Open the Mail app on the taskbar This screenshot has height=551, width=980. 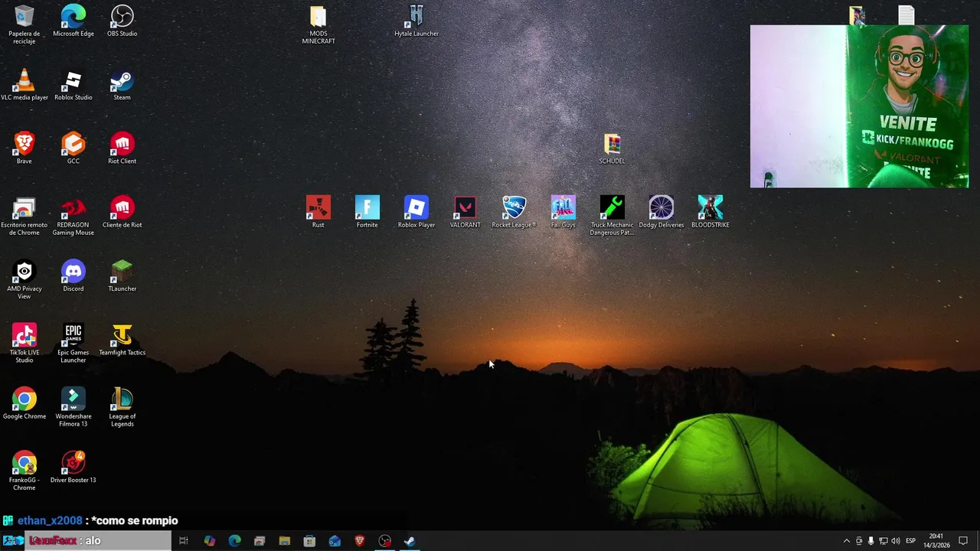click(335, 541)
